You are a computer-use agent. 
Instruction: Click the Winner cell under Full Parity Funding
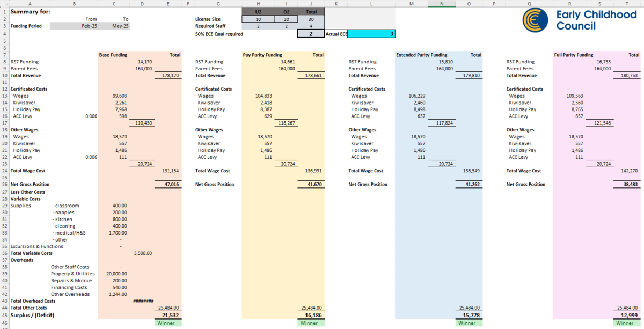coord(627,323)
